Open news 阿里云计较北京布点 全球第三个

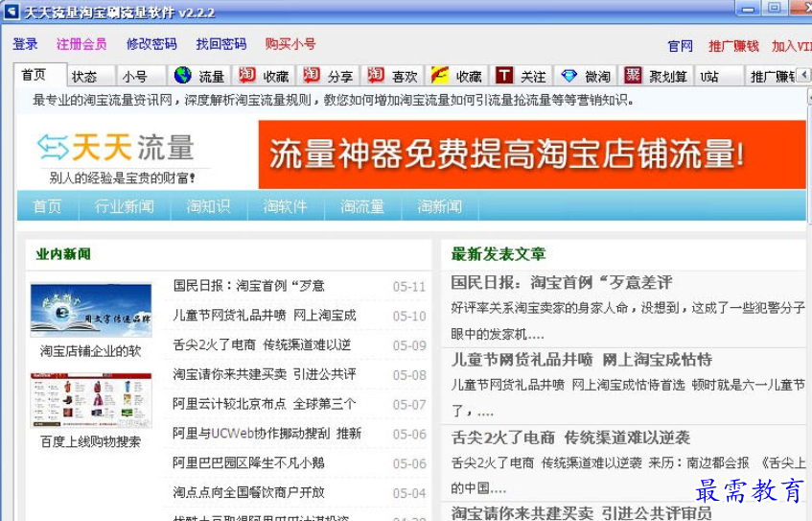(265, 404)
